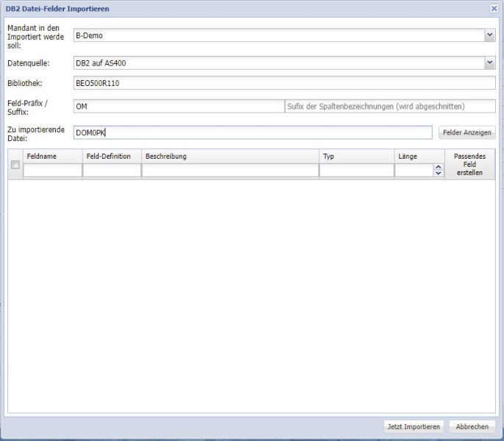Screen dimensions: 504x441
Task: Click the Zu importierende Datei field
Action: [x=252, y=132]
